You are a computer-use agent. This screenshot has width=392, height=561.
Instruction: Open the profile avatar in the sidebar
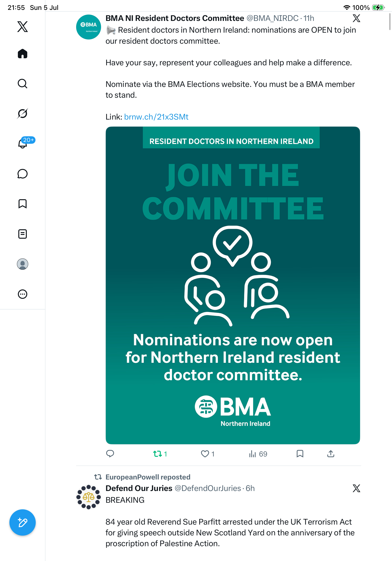click(23, 264)
